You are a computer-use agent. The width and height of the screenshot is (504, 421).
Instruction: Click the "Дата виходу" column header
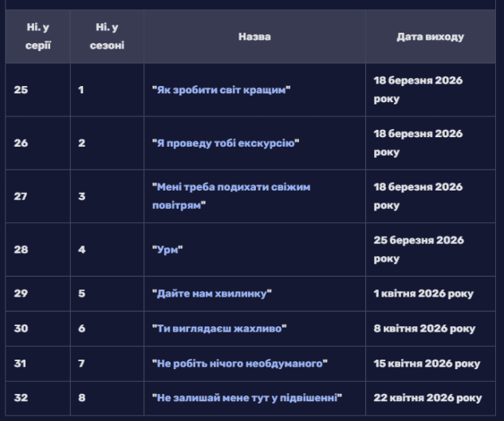pyautogui.click(x=430, y=37)
